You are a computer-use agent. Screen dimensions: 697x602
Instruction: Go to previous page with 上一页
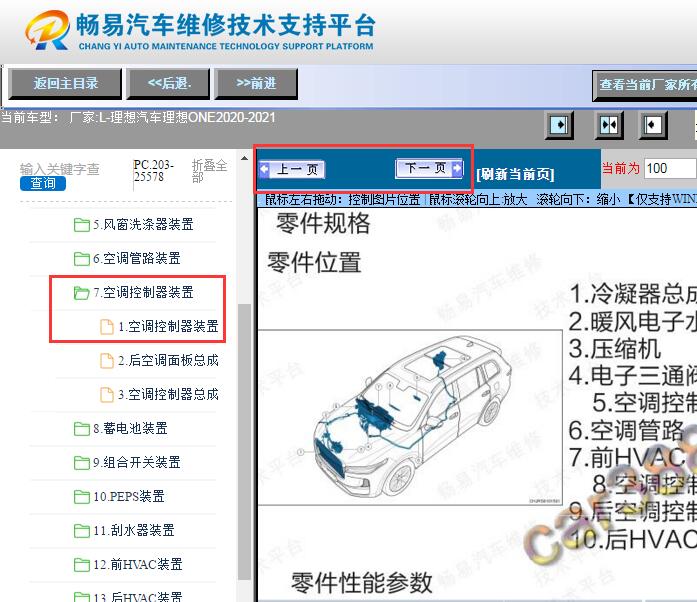(x=292, y=169)
